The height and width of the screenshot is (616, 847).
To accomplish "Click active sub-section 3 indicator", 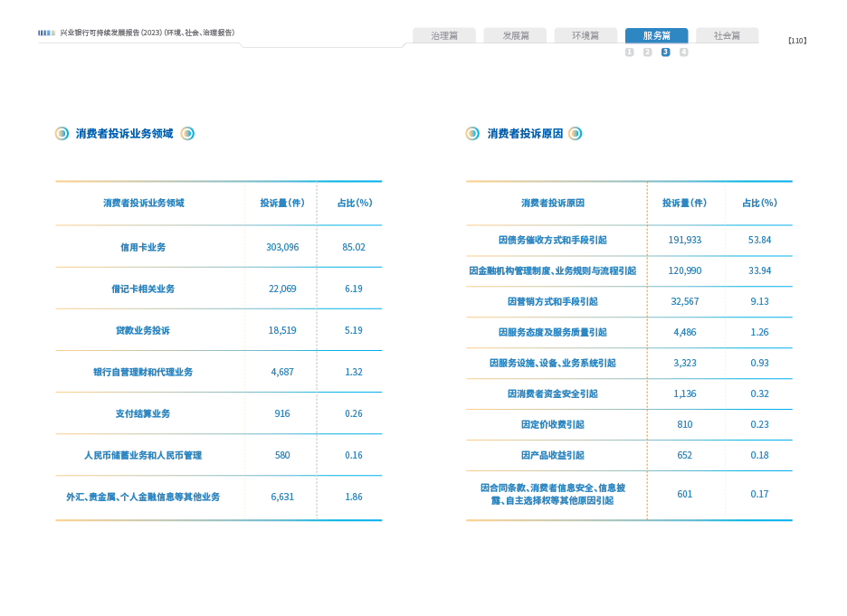I will (x=665, y=52).
